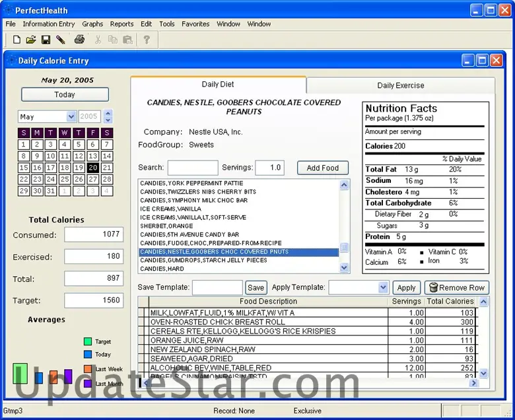Open the Reports menu

tap(122, 24)
